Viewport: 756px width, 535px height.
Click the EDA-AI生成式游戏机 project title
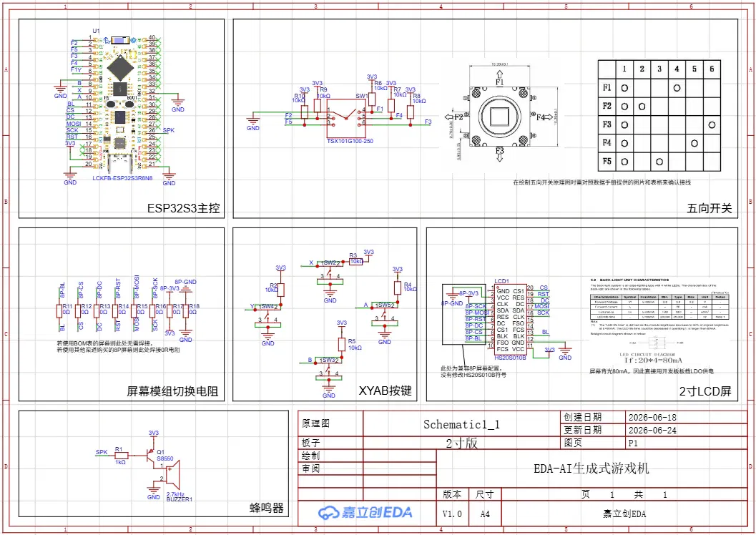tap(591, 468)
